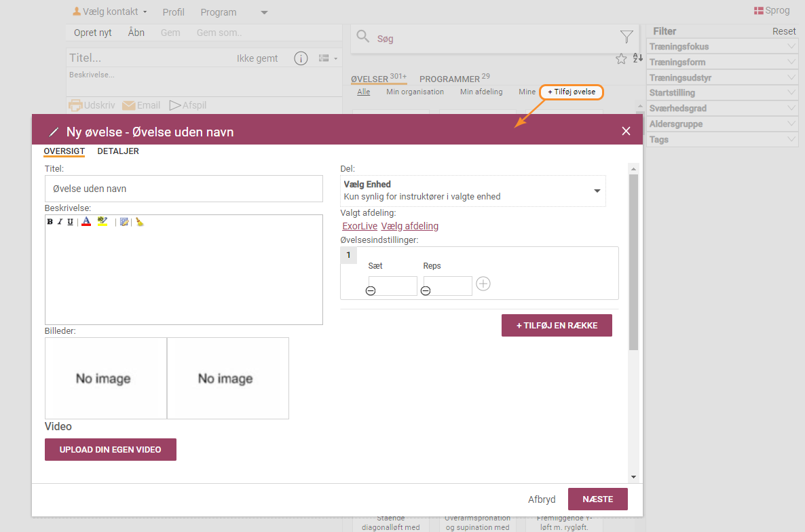Switch to the DETALJER tab
Viewport: 805px width, 532px height.
click(x=118, y=151)
